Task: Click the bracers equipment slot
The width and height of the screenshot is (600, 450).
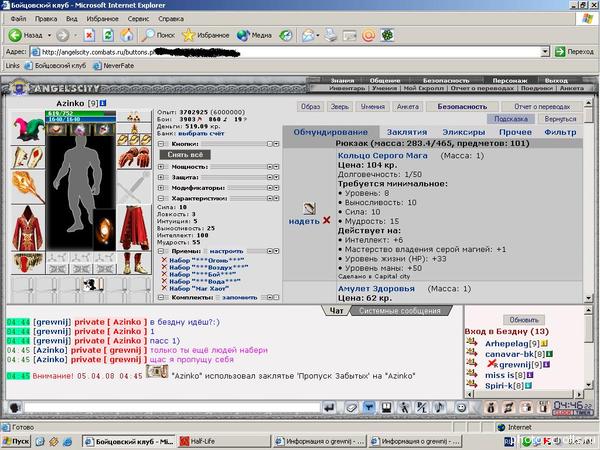Action: tap(28, 157)
